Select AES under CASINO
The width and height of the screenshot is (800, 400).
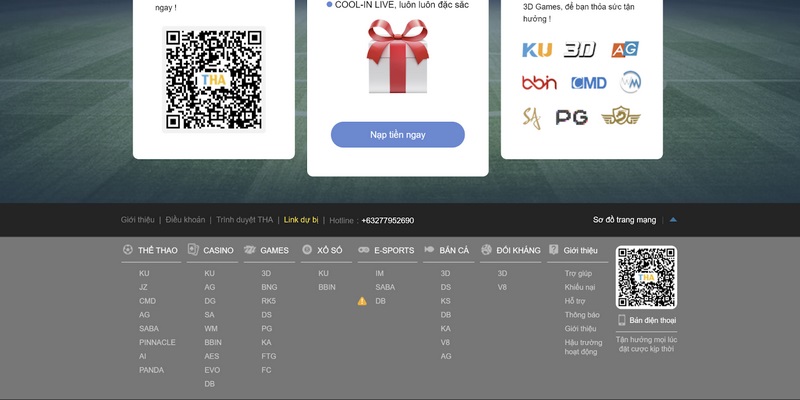[212, 356]
